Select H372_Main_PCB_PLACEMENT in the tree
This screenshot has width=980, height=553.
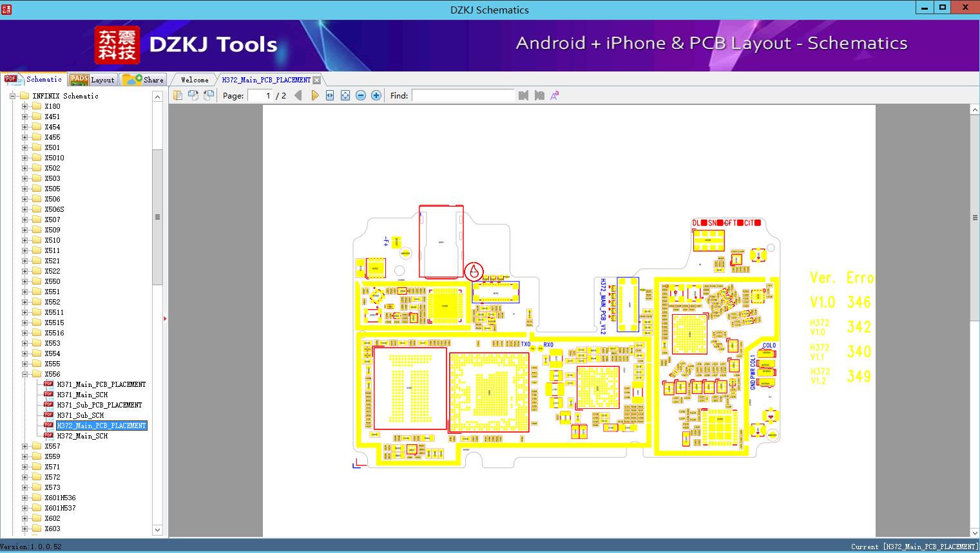tap(101, 426)
